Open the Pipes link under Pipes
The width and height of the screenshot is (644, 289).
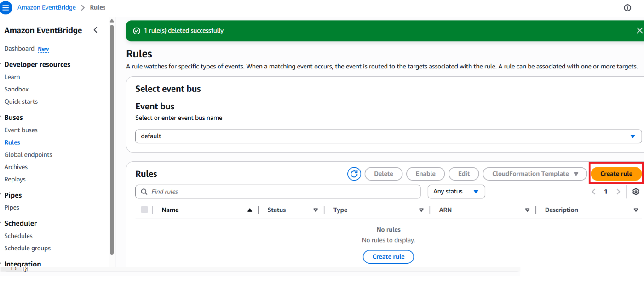click(x=12, y=207)
